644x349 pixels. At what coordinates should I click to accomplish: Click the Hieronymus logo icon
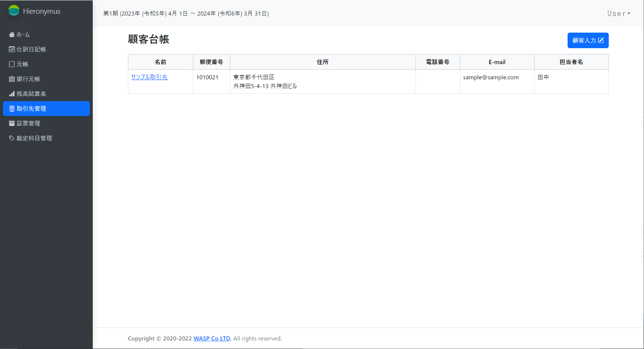tap(14, 11)
